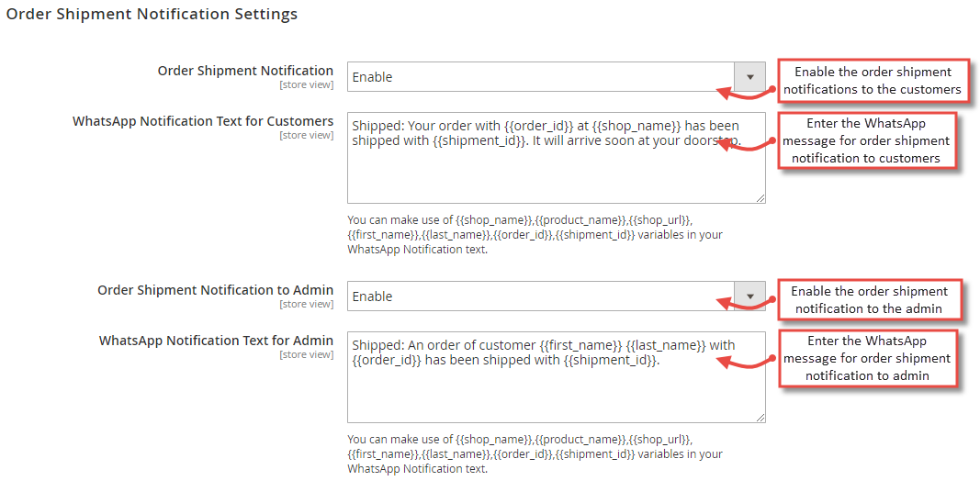
Task: Click the Order Shipment Notification to Admin label
Action: coord(216,290)
